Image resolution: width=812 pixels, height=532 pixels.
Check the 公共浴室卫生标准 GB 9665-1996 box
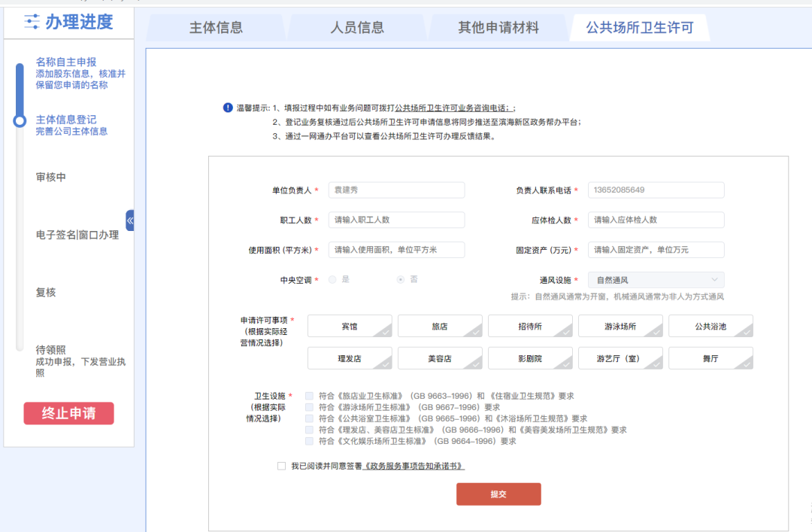point(309,418)
